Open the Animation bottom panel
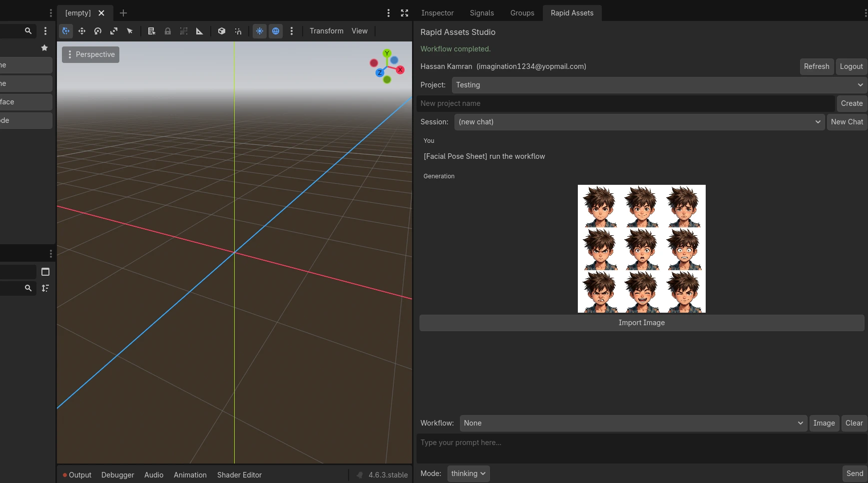 click(190, 475)
